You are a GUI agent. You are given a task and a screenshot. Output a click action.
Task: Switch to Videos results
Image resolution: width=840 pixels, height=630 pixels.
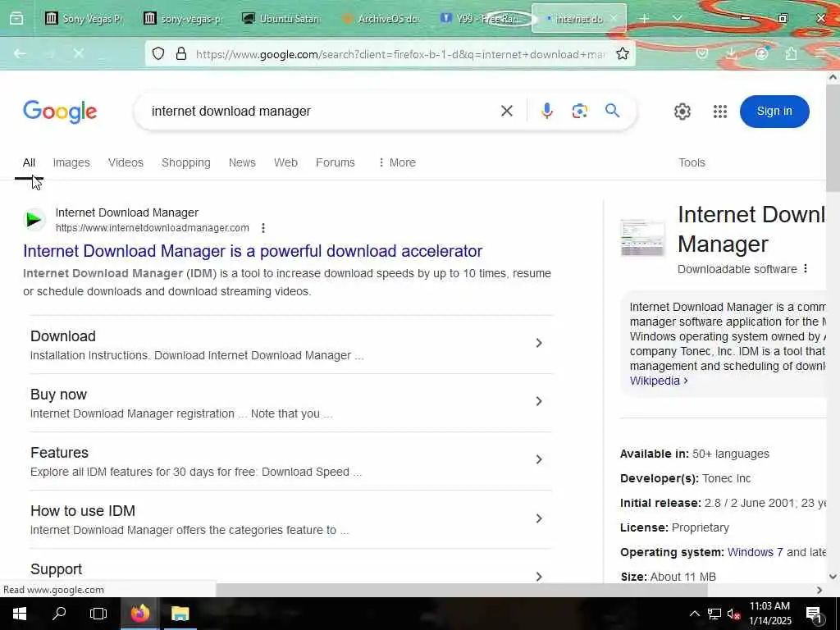[126, 162]
